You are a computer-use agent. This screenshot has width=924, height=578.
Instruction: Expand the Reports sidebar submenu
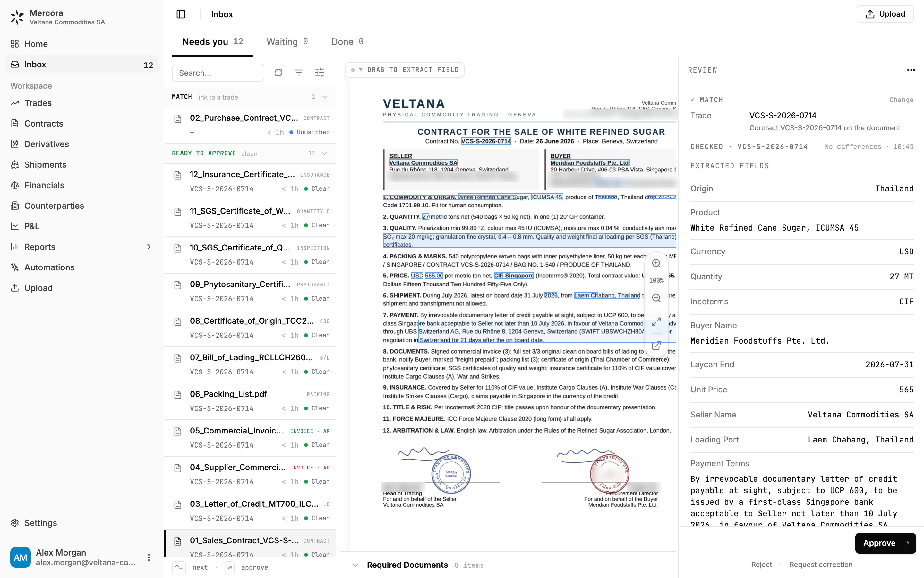tap(149, 247)
